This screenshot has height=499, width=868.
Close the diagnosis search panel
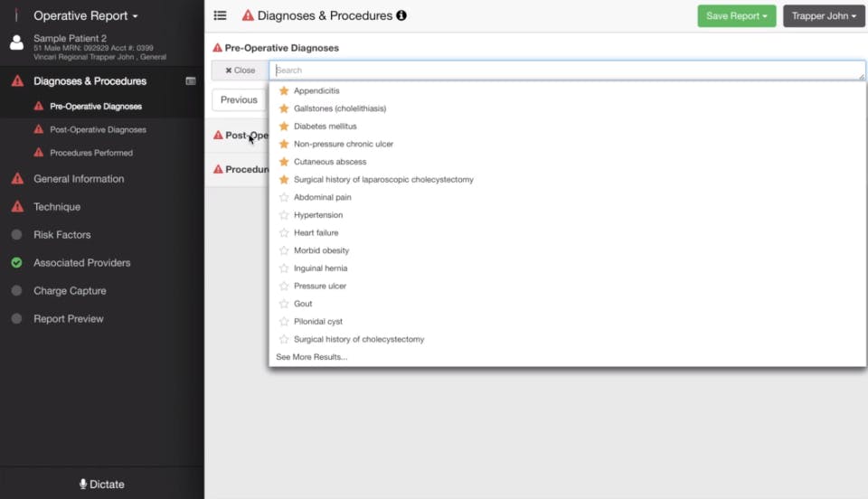point(241,71)
